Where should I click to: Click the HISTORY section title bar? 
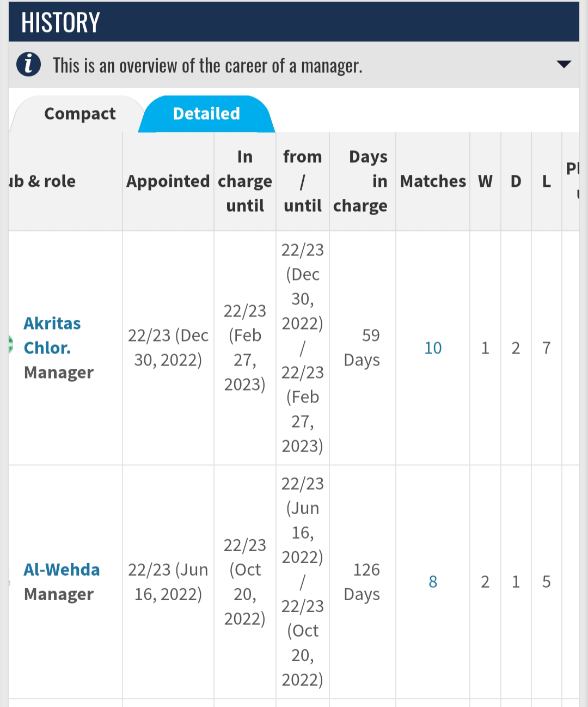(x=294, y=22)
